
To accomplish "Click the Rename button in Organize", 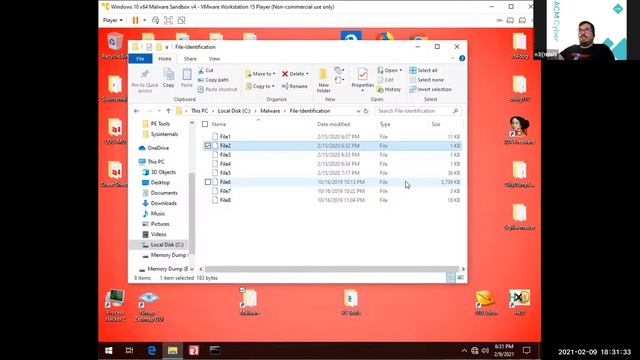I will point(295,86).
